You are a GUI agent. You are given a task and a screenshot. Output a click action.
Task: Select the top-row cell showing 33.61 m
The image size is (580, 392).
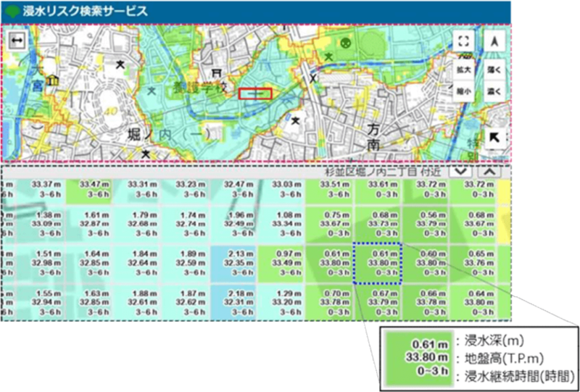click(x=377, y=191)
